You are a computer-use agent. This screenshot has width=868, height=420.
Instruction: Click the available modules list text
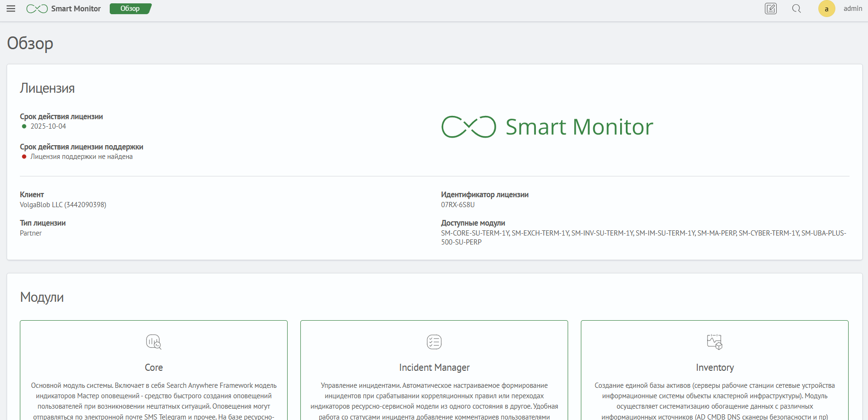click(x=644, y=237)
